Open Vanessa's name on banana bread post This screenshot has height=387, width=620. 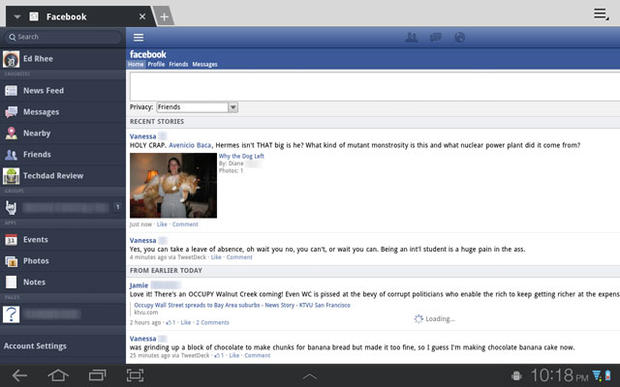coord(143,339)
